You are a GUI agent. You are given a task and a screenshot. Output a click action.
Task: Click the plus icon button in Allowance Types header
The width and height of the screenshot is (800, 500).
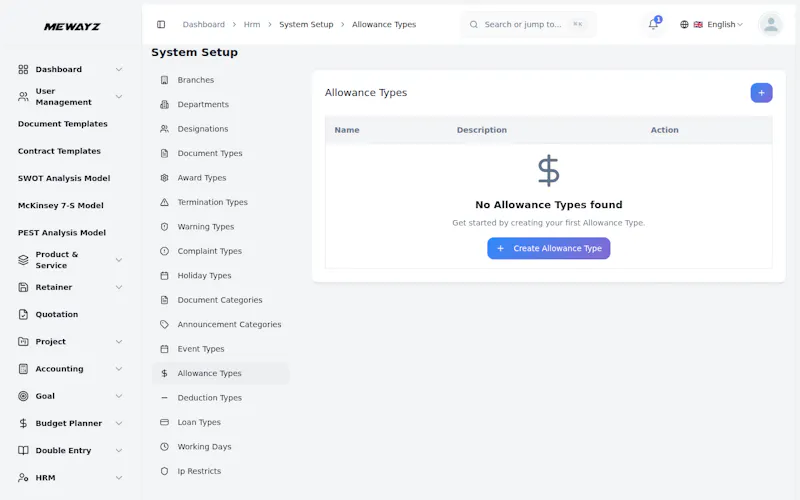[761, 93]
